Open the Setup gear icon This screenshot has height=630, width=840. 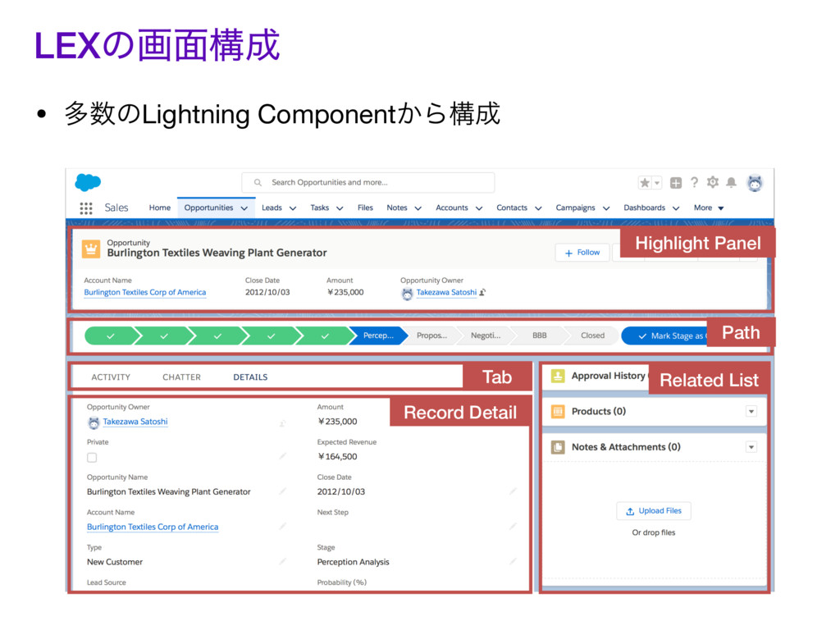tap(713, 182)
